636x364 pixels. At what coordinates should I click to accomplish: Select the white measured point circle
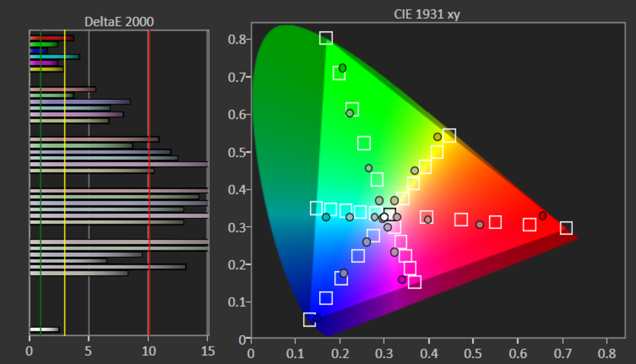[x=384, y=217]
